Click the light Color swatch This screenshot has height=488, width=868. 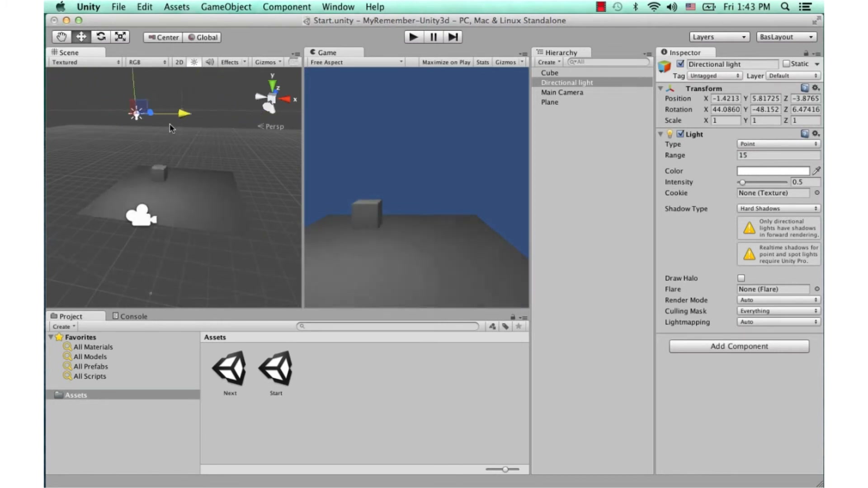[773, 171]
